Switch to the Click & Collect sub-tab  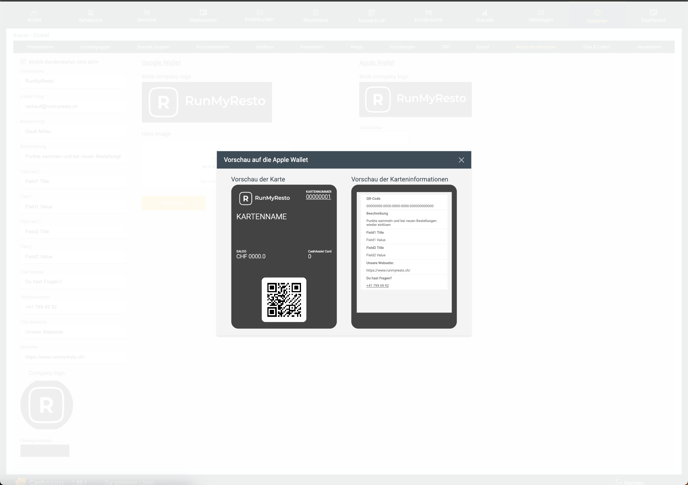pos(597,47)
